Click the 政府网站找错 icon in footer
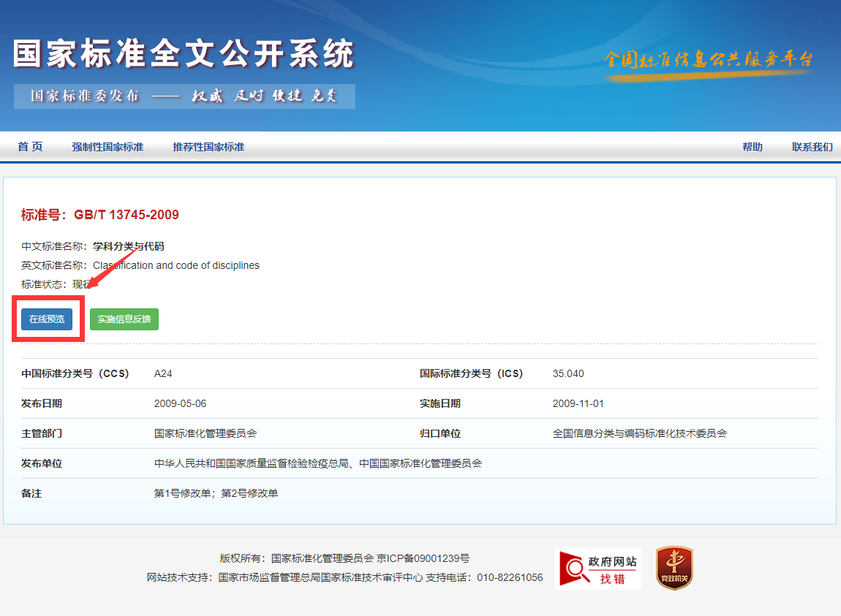 click(597, 569)
